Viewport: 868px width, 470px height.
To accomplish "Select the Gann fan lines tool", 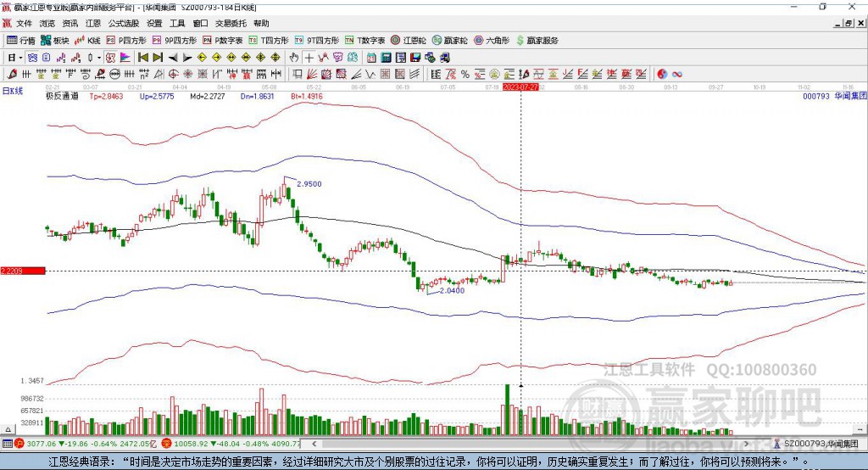I will click(x=312, y=74).
